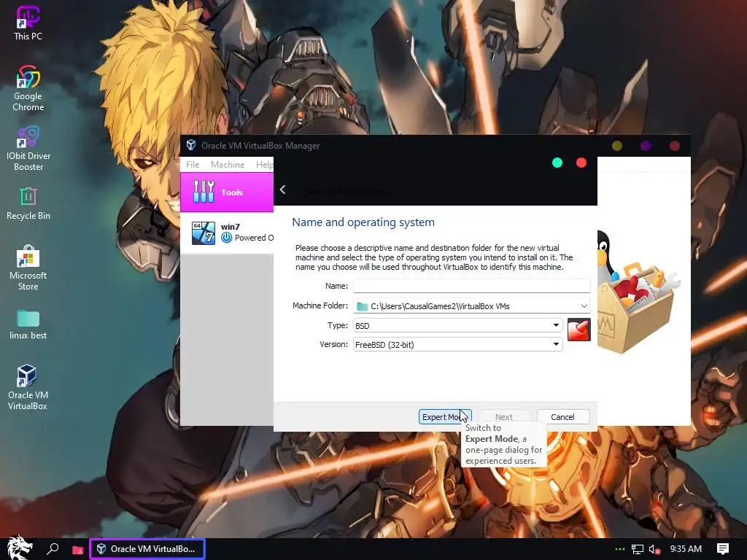The height and width of the screenshot is (560, 747).
Task: Open the linux best folder
Action: 28,324
